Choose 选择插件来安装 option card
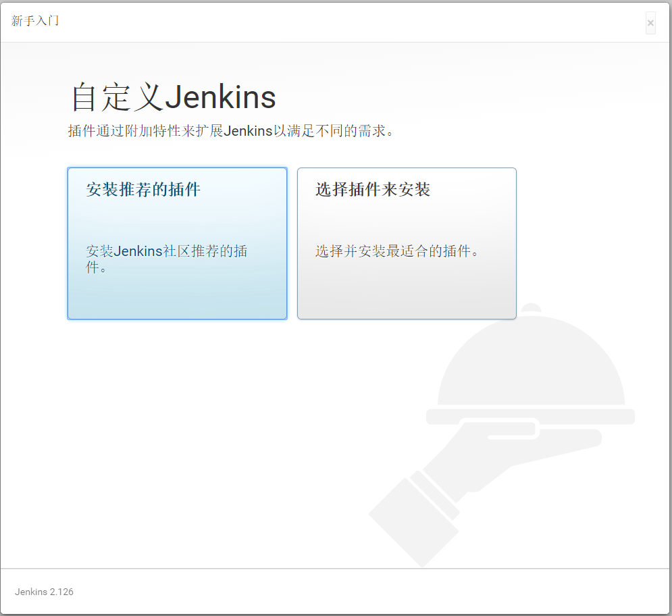The width and height of the screenshot is (672, 616). click(x=407, y=243)
